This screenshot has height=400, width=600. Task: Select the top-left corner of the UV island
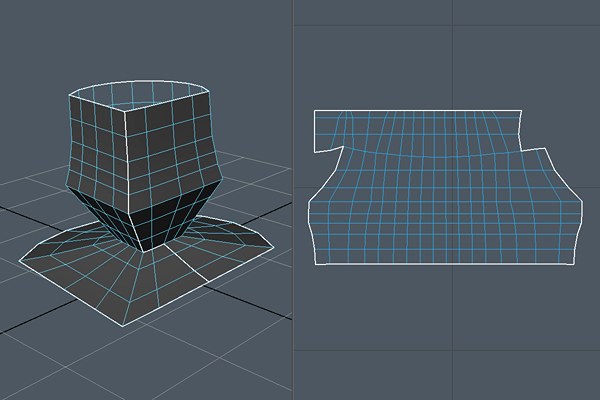315,111
